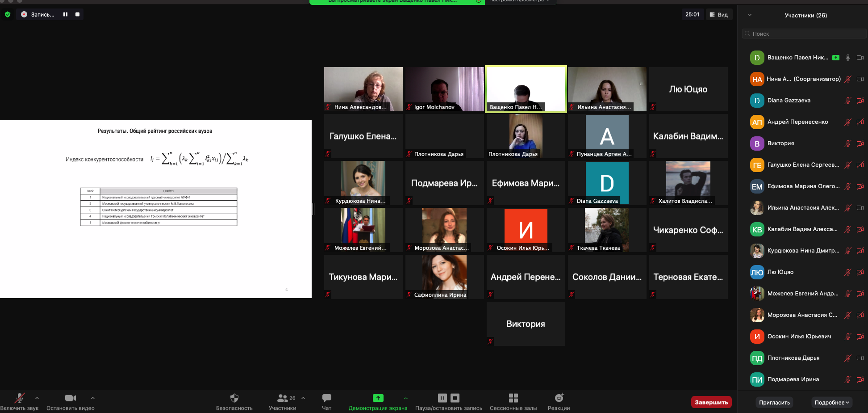
Task: Click the Пригласить invite button
Action: [x=774, y=402]
